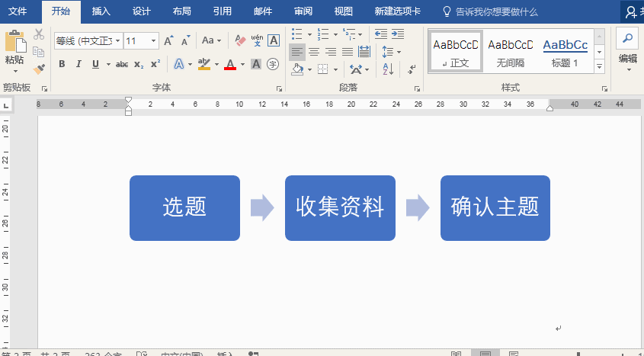Open the change case Aa dropdown
The height and width of the screenshot is (356, 644).
212,40
